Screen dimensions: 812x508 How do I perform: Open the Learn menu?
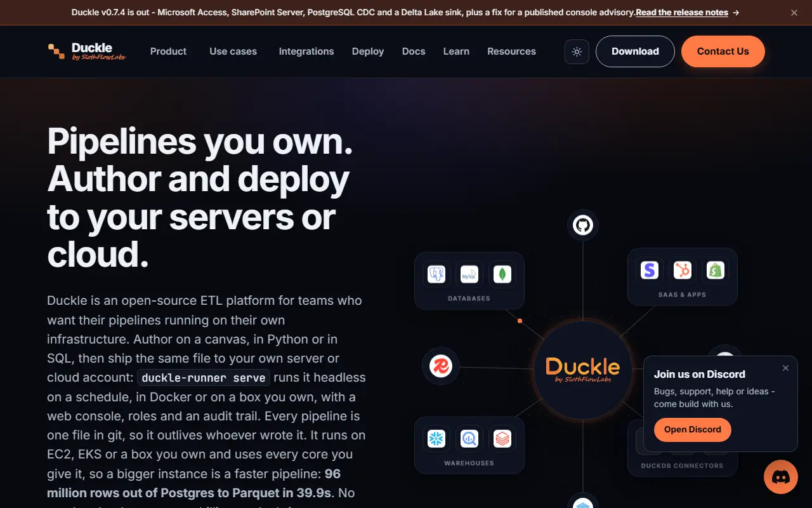pos(456,51)
